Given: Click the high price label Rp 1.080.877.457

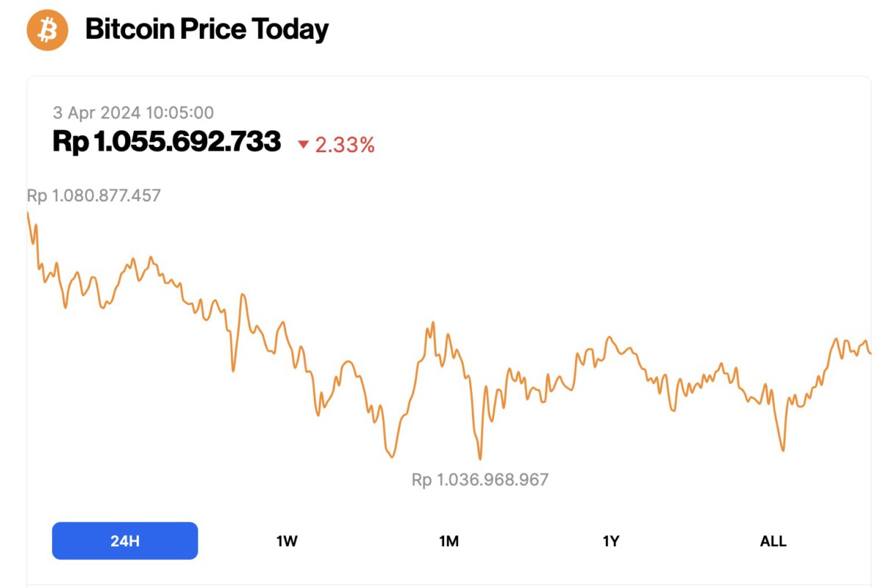Looking at the screenshot, I should [x=93, y=196].
